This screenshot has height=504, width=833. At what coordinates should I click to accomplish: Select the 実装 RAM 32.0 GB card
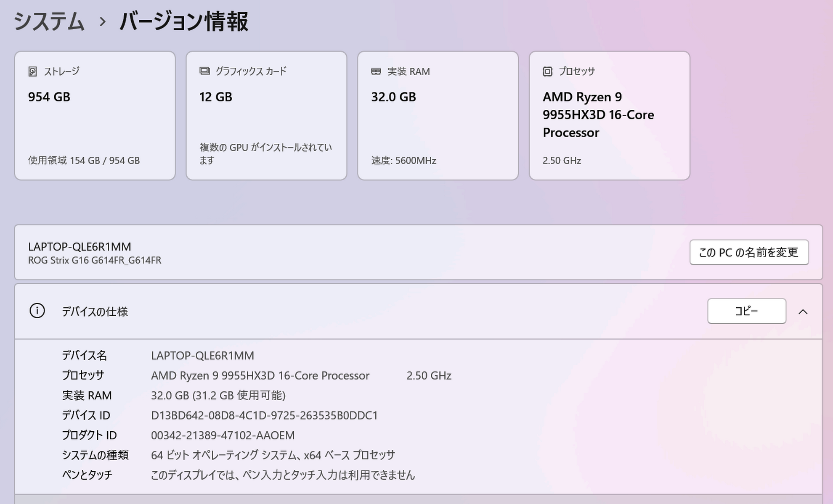(438, 116)
